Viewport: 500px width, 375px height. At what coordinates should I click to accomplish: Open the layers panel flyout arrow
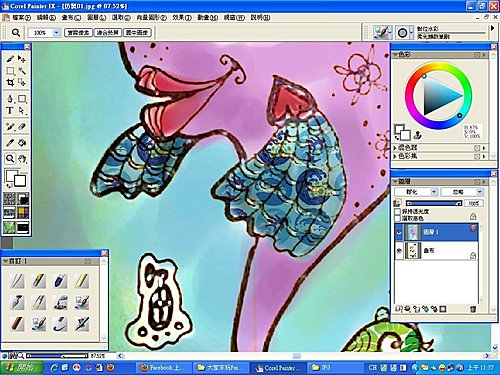click(x=484, y=182)
